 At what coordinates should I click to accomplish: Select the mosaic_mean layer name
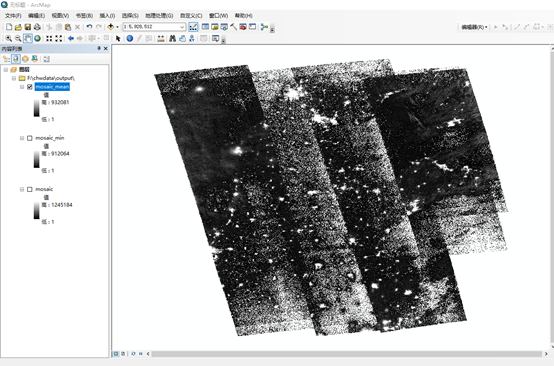pyautogui.click(x=52, y=87)
